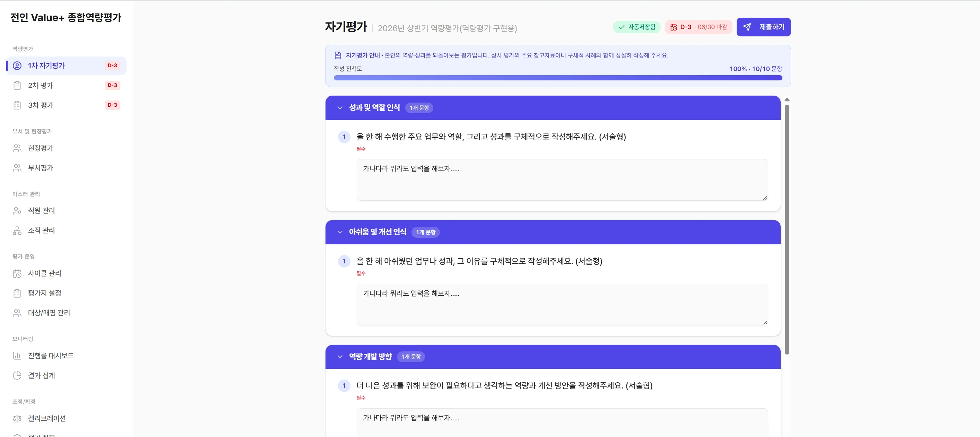This screenshot has height=437, width=980.
Task: Click the paper-plane icon in 제출하기
Action: 747,27
